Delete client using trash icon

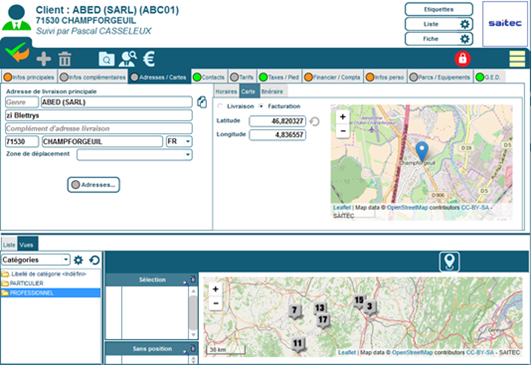[x=65, y=59]
